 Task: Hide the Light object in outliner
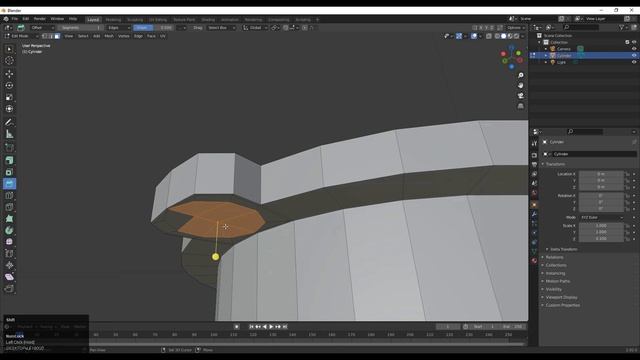coord(634,62)
